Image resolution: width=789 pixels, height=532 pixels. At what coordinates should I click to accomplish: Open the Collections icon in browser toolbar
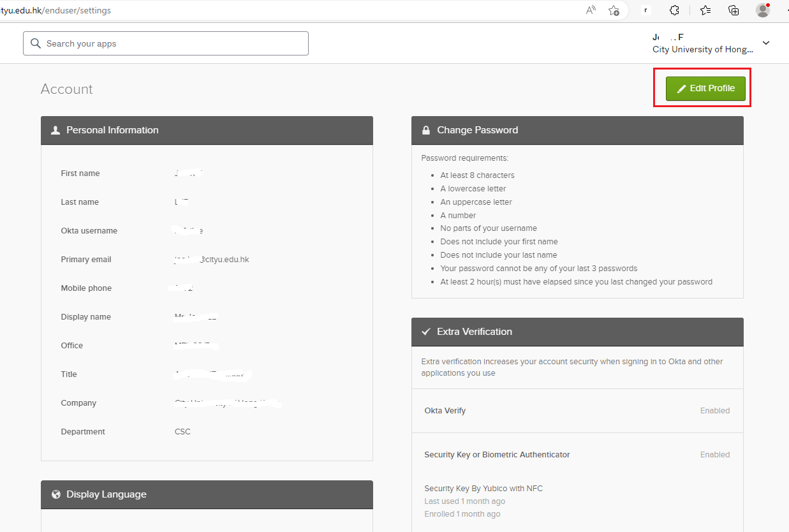(734, 10)
